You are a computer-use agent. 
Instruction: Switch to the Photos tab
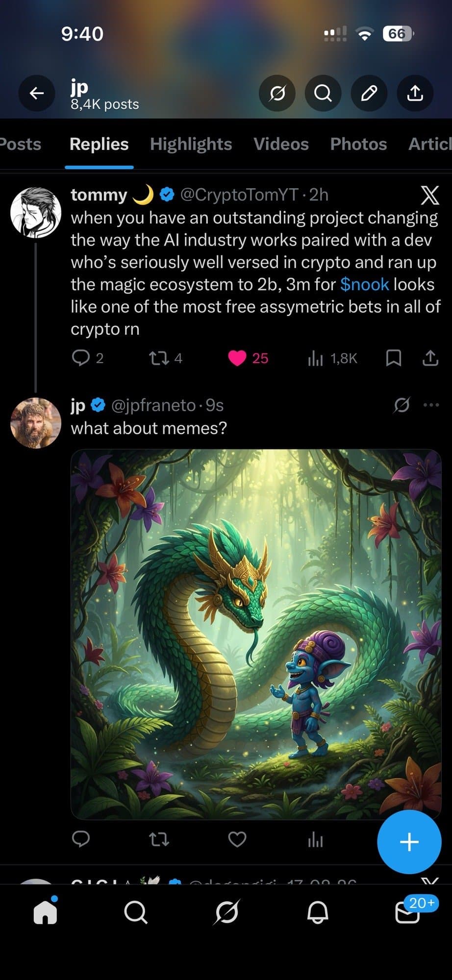click(358, 144)
